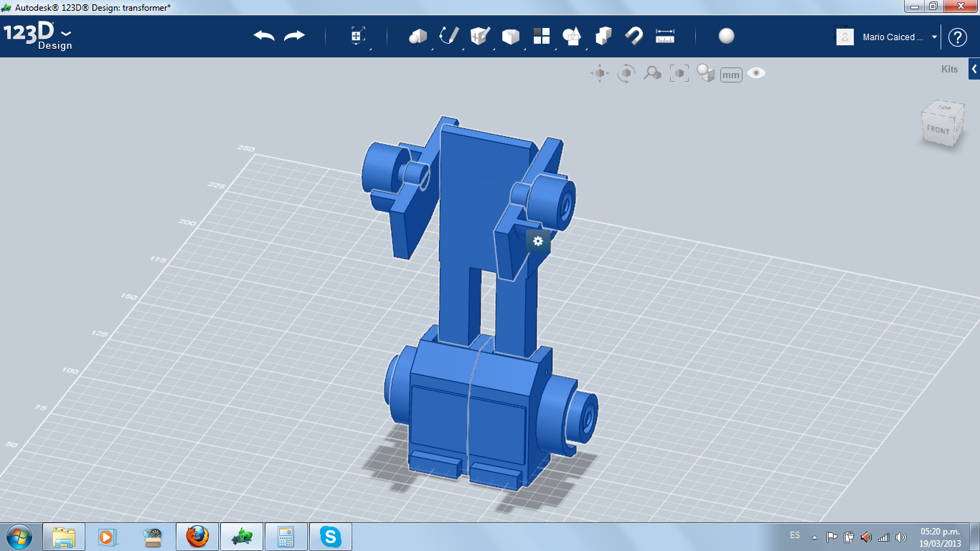Click the gear settings icon on the model

pos(538,241)
